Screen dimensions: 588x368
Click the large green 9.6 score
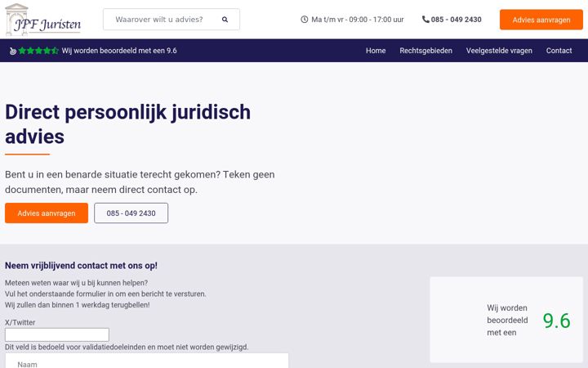556,321
